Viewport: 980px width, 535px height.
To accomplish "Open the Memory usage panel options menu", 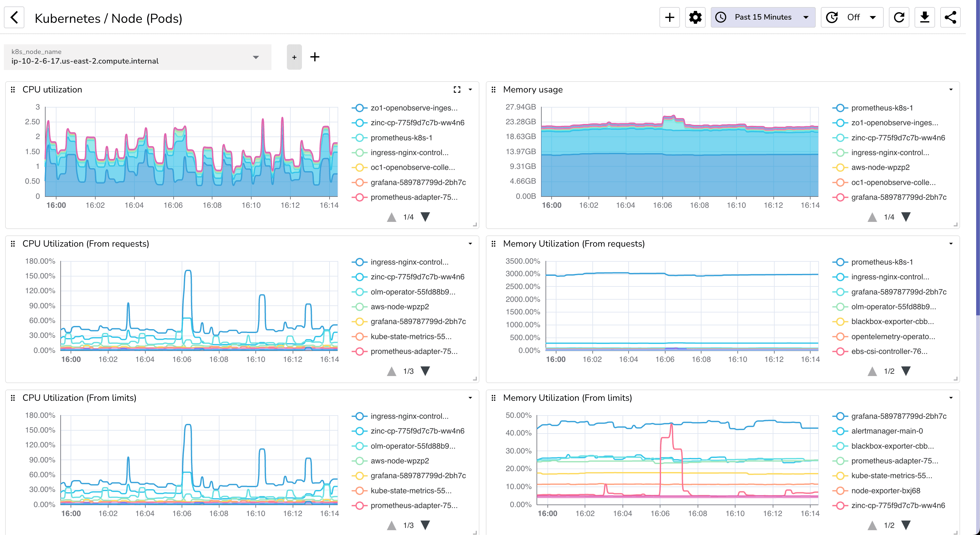I will click(951, 89).
